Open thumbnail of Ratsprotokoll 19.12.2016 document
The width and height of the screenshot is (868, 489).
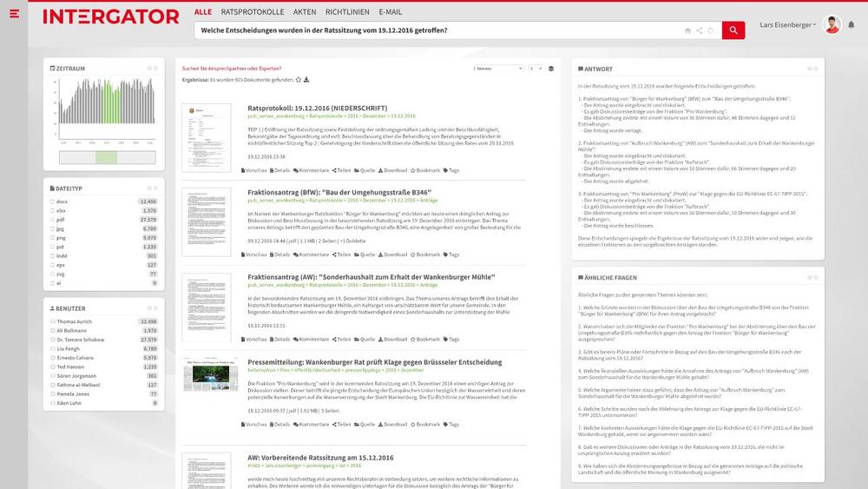[x=207, y=138]
